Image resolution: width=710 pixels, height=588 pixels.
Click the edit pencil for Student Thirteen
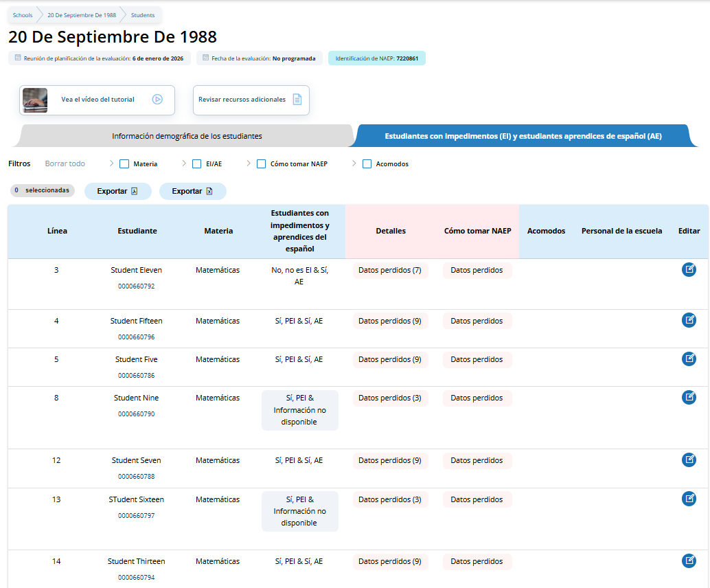(689, 561)
